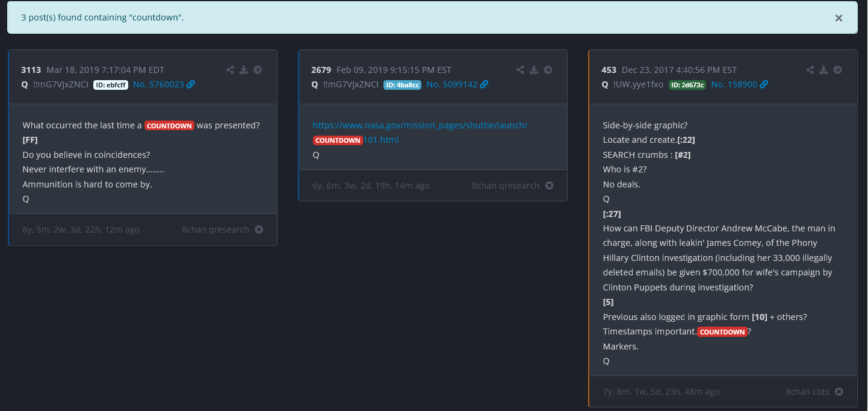This screenshot has height=411, width=868.
Task: Open post 3113 using its arrow icon
Action: (x=258, y=70)
